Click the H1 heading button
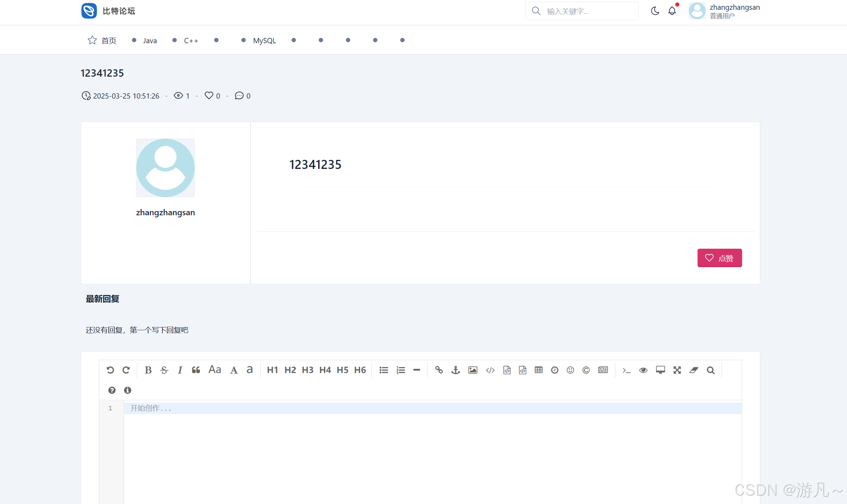Screen dimensions: 847x504 [x=272, y=370]
